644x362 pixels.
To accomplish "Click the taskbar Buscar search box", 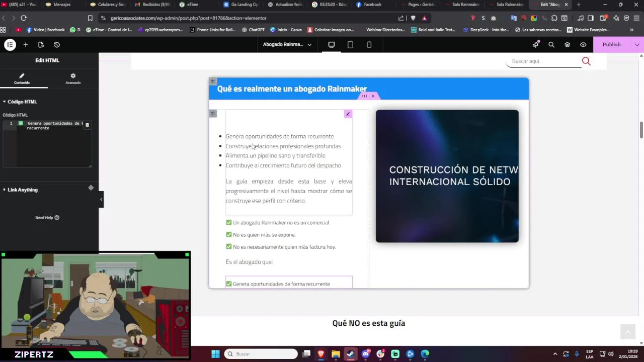I will 262,354.
